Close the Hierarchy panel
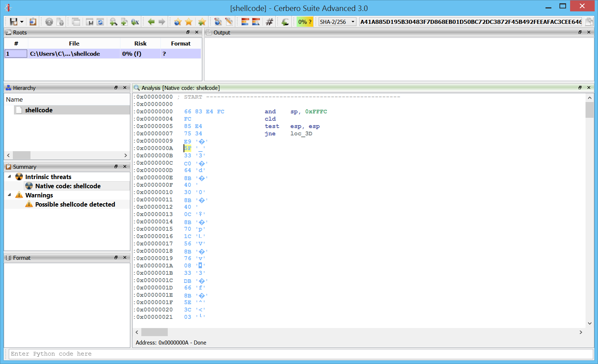The image size is (598, 364). pyautogui.click(x=125, y=88)
